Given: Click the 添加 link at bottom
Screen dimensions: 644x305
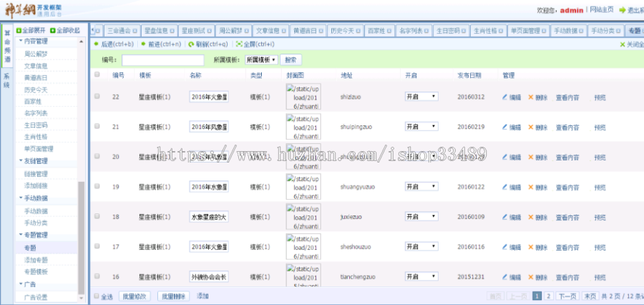Looking at the screenshot, I should [203, 296].
